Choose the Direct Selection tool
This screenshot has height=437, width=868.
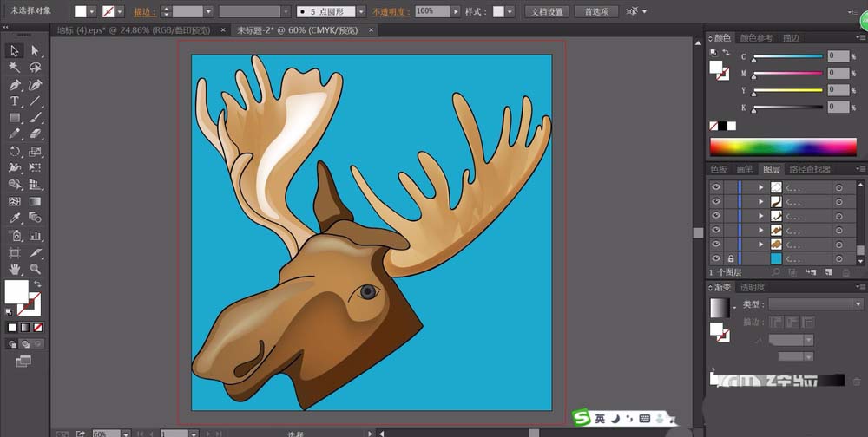36,51
